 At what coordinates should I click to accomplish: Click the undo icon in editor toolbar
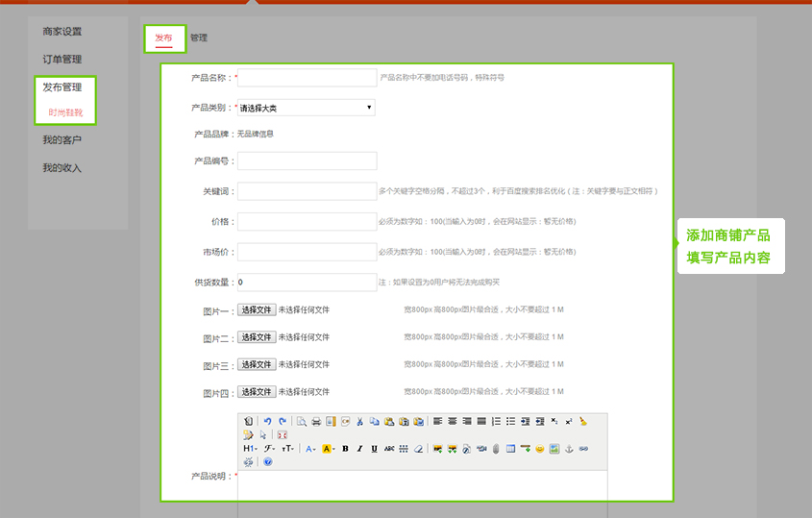pyautogui.click(x=267, y=421)
